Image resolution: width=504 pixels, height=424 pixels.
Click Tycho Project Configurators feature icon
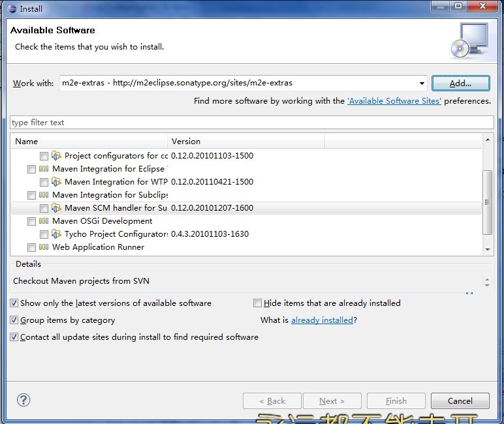(x=56, y=234)
